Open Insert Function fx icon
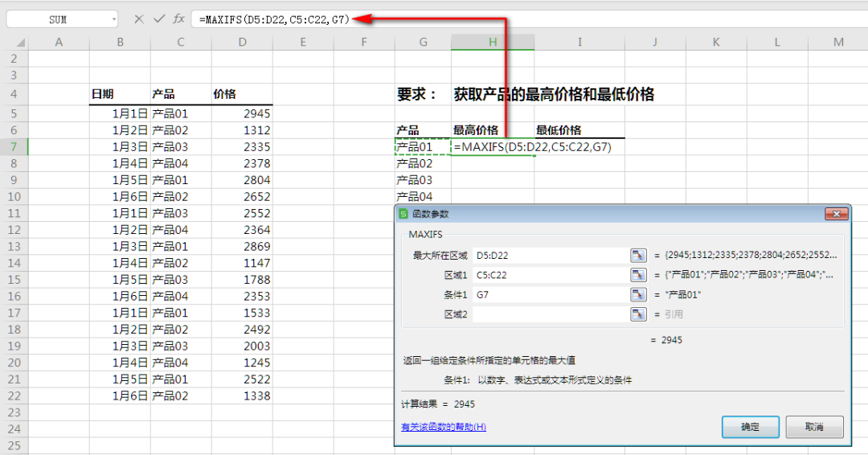This screenshot has height=455, width=868. [178, 18]
